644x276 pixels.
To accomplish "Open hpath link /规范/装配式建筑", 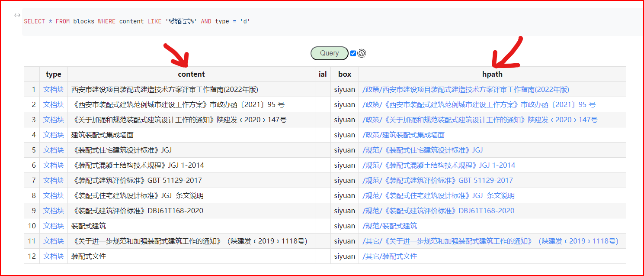I will (390, 226).
